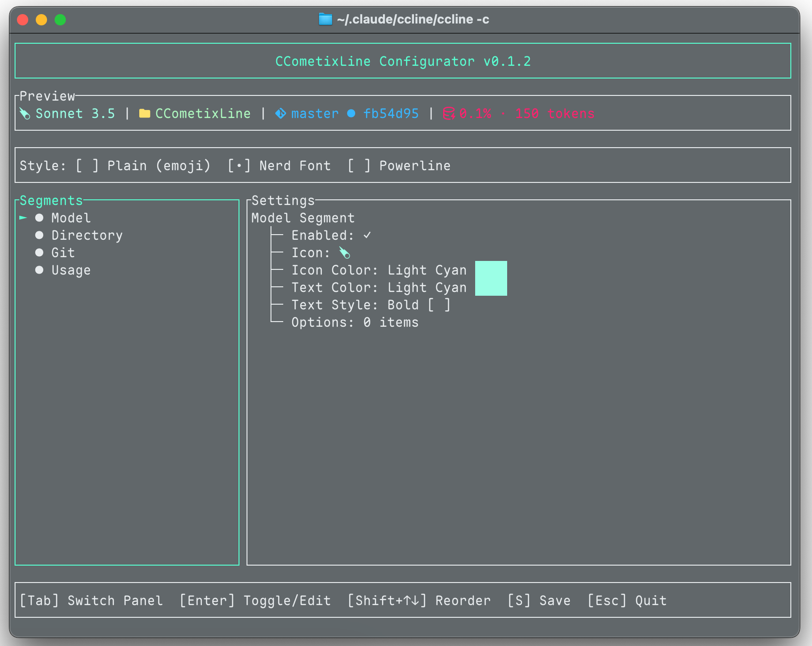Viewport: 812px width, 646px height.
Task: Click the Light Cyan icon color swatch
Action: [x=491, y=270]
